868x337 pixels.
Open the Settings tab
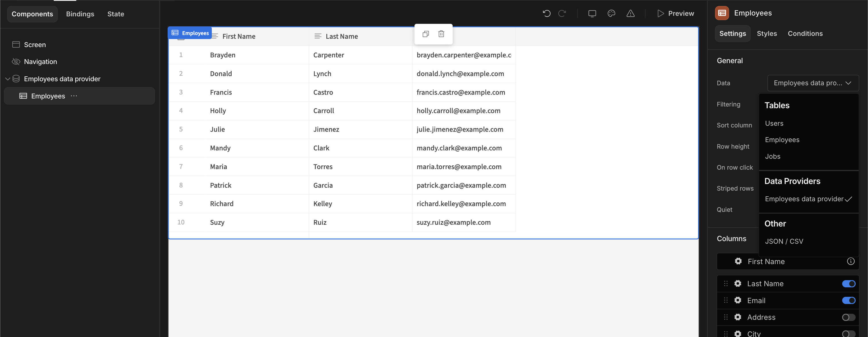pos(733,33)
